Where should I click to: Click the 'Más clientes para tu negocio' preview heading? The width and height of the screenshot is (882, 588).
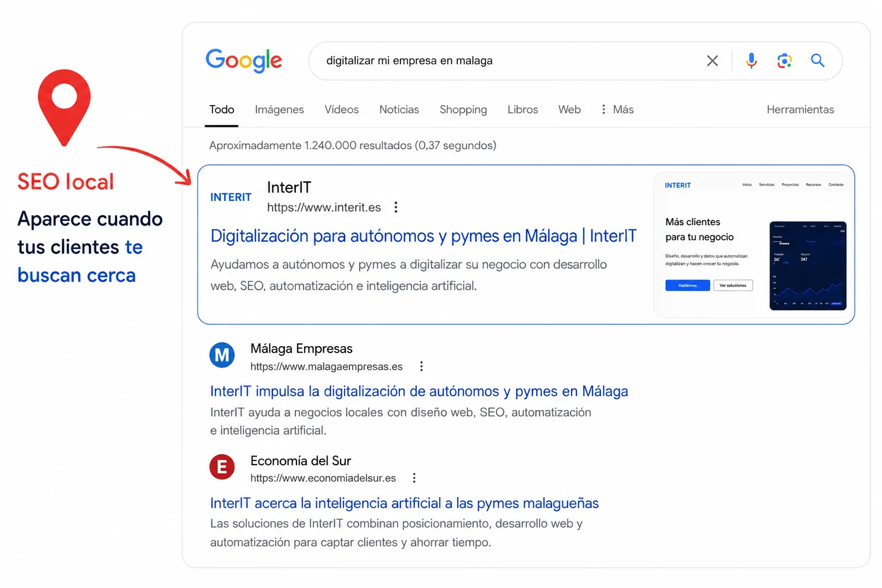[x=699, y=229]
